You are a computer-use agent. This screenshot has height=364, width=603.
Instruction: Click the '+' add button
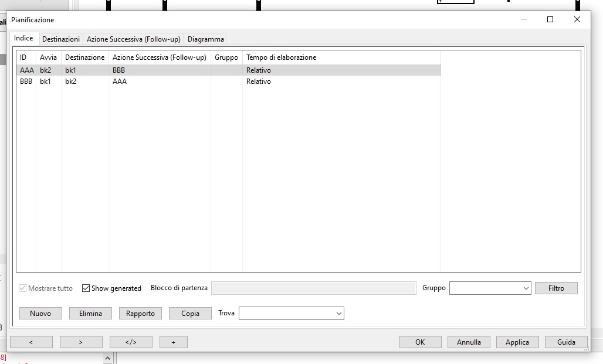tap(173, 342)
